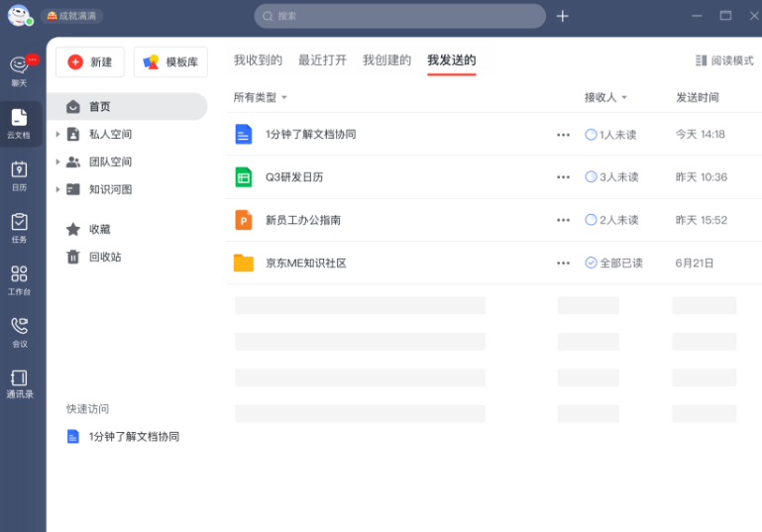Open the 聊天 chat icon in sidebar
The width and height of the screenshot is (762, 532).
(19, 69)
